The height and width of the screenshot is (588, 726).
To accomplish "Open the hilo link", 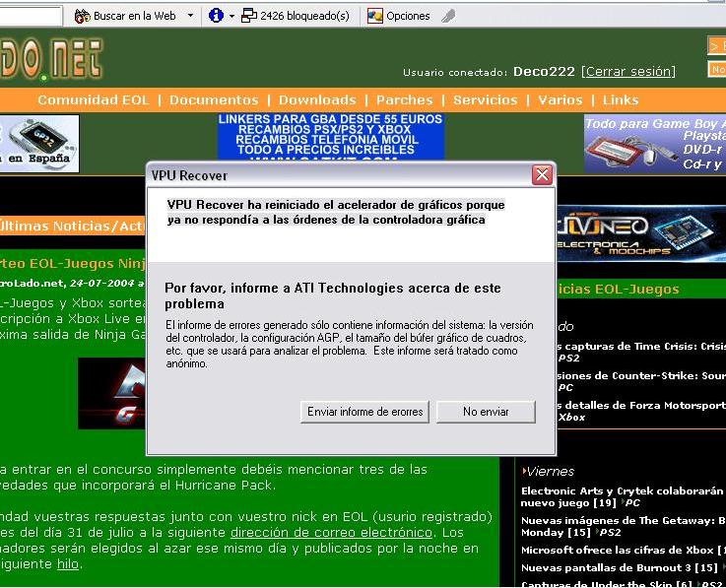I will click(x=68, y=564).
